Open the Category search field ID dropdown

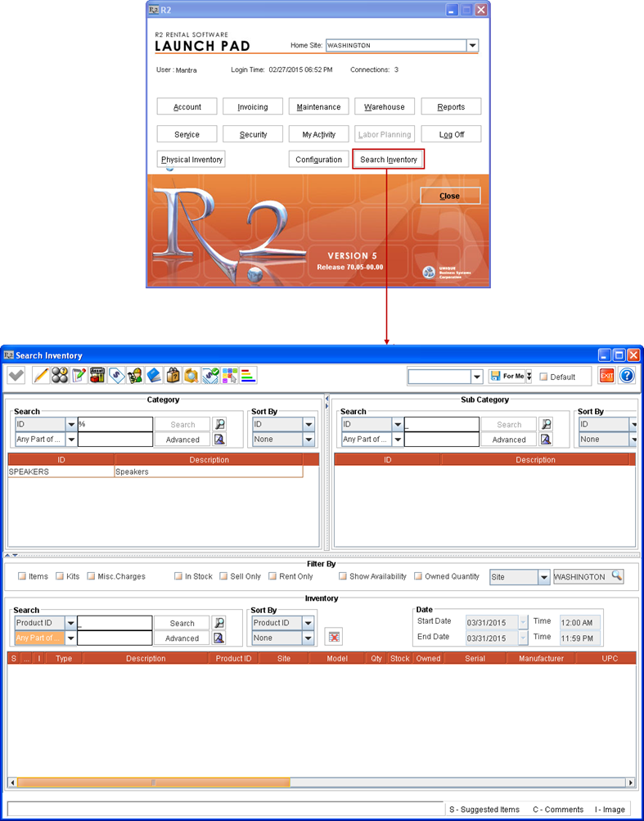click(71, 425)
